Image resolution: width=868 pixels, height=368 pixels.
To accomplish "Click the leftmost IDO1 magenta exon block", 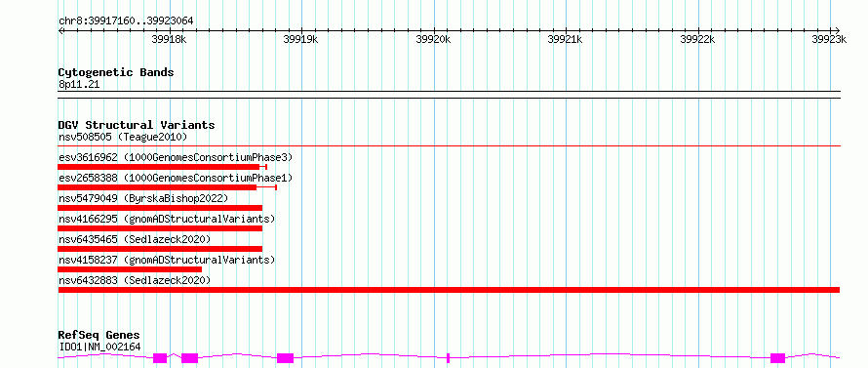I will pos(160,358).
